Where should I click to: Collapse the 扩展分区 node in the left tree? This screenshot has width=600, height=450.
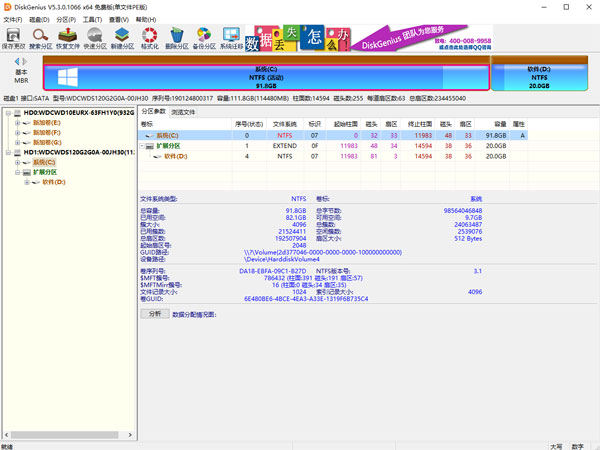16,173
